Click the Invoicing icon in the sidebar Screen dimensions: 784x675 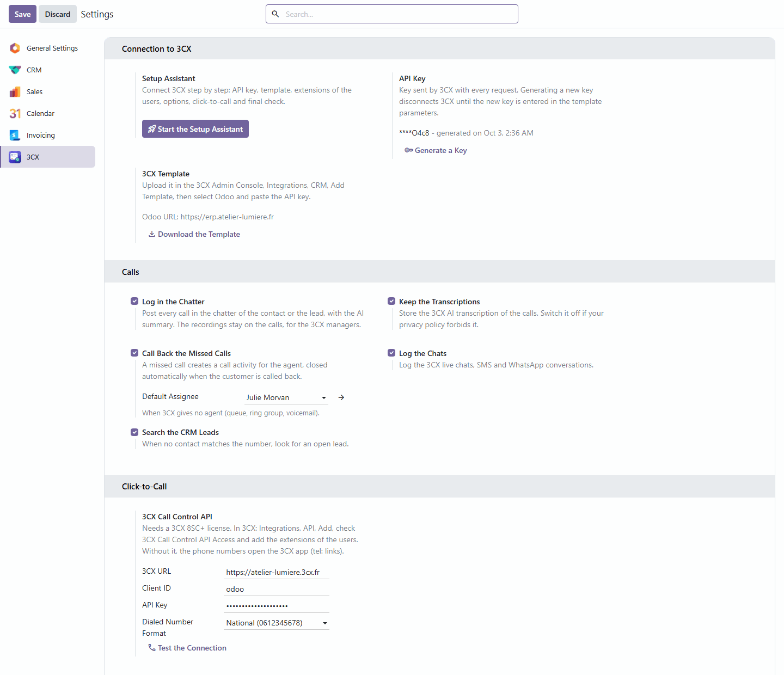pos(15,135)
